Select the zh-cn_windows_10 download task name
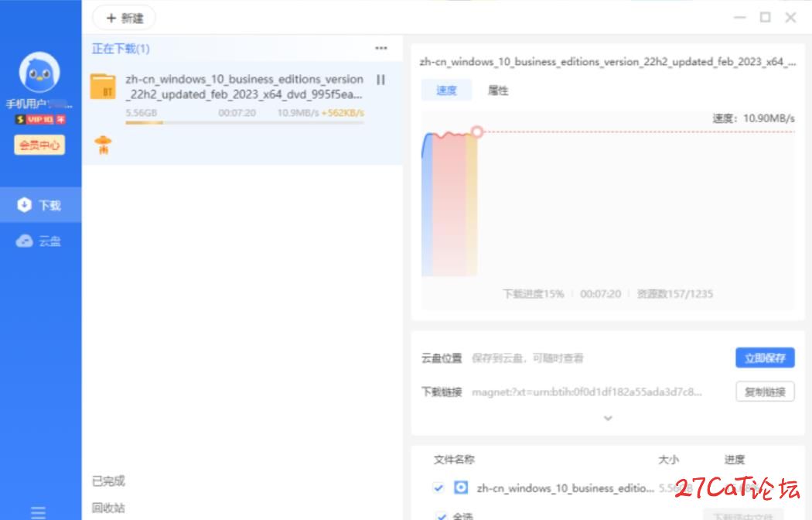812x520 pixels. coord(244,87)
